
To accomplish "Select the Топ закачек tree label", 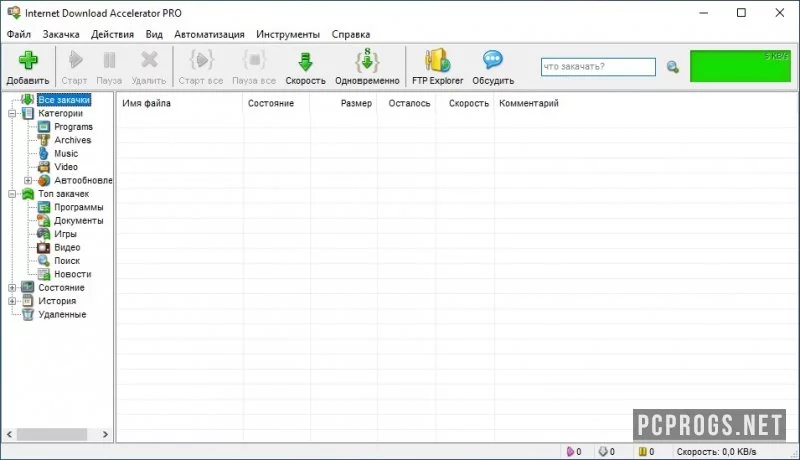I will pyautogui.click(x=63, y=194).
